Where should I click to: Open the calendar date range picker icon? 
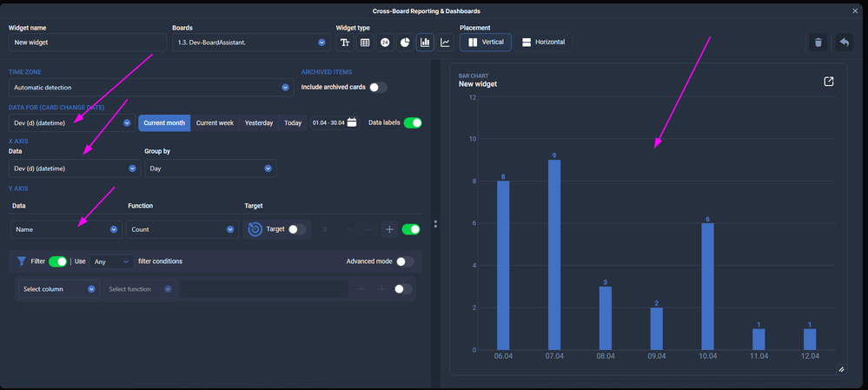pyautogui.click(x=352, y=122)
